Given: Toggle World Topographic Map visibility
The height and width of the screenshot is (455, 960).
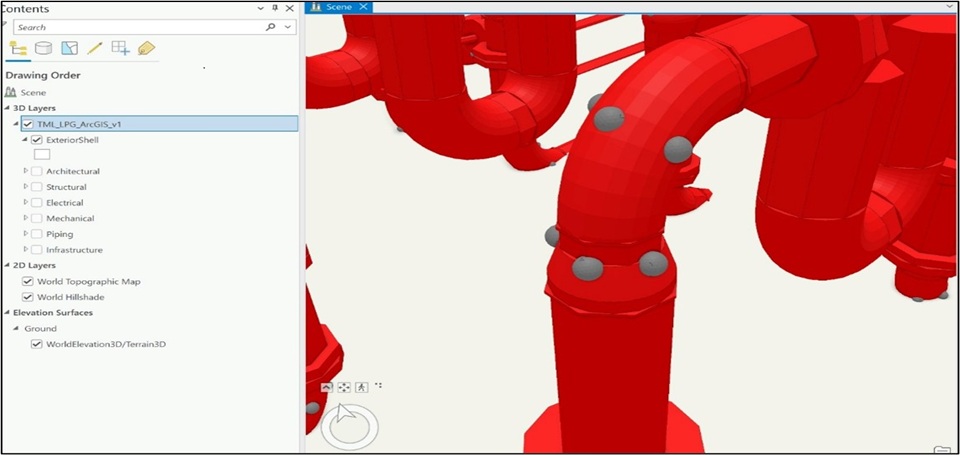Looking at the screenshot, I should click(x=28, y=282).
